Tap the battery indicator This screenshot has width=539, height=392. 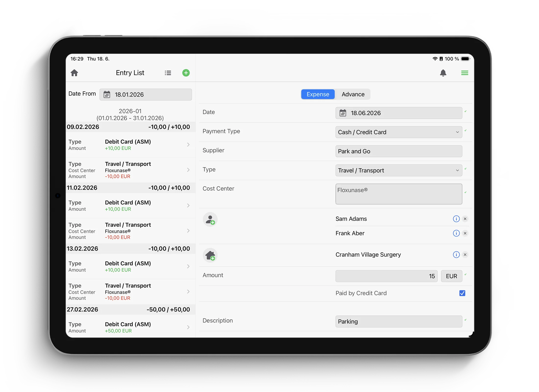[465, 59]
